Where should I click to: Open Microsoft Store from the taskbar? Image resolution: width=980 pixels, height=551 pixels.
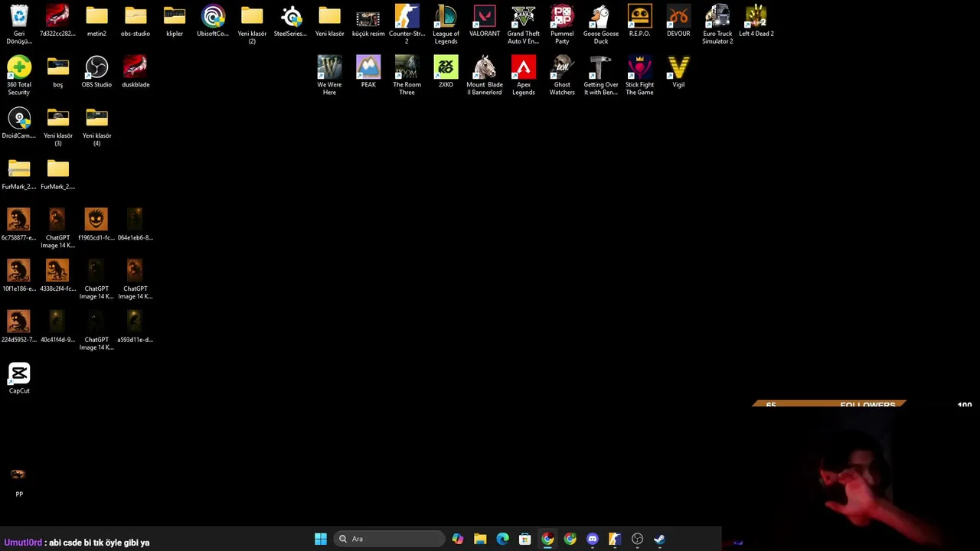click(x=525, y=539)
